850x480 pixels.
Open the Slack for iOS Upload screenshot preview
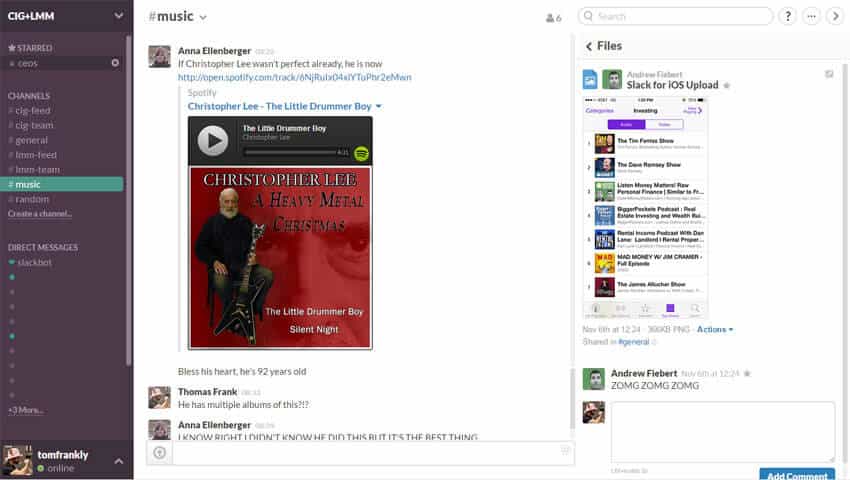click(645, 208)
